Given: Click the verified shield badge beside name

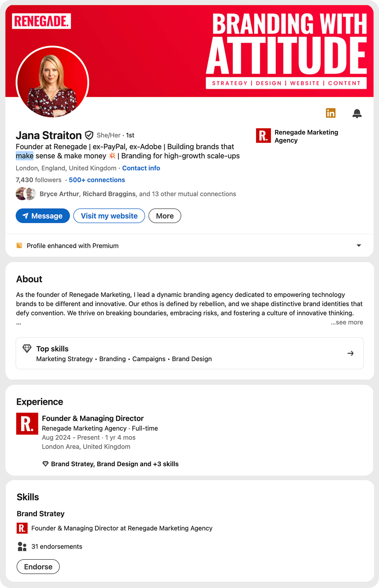Looking at the screenshot, I should click(89, 135).
